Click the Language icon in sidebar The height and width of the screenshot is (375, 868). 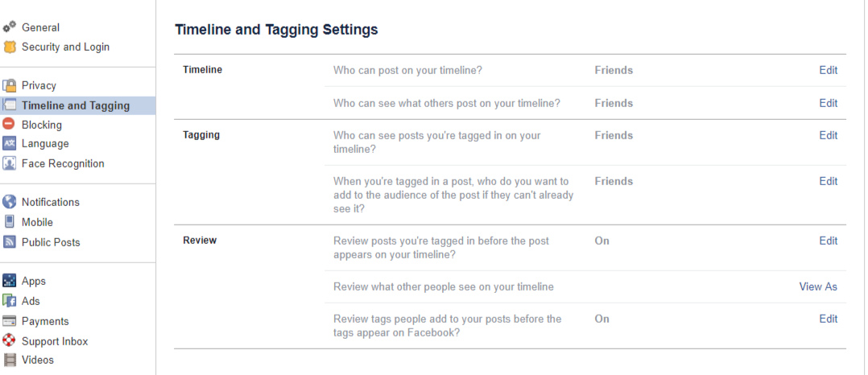point(10,144)
